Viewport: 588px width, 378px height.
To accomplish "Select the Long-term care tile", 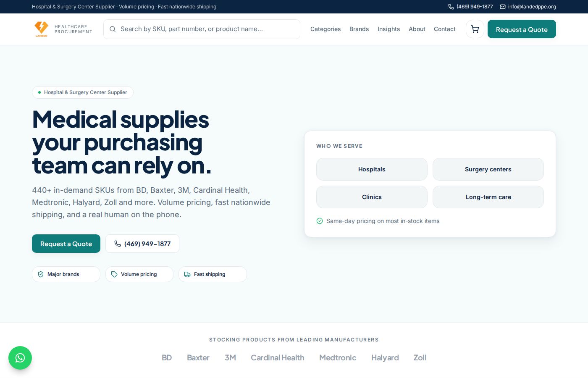I will pyautogui.click(x=488, y=197).
